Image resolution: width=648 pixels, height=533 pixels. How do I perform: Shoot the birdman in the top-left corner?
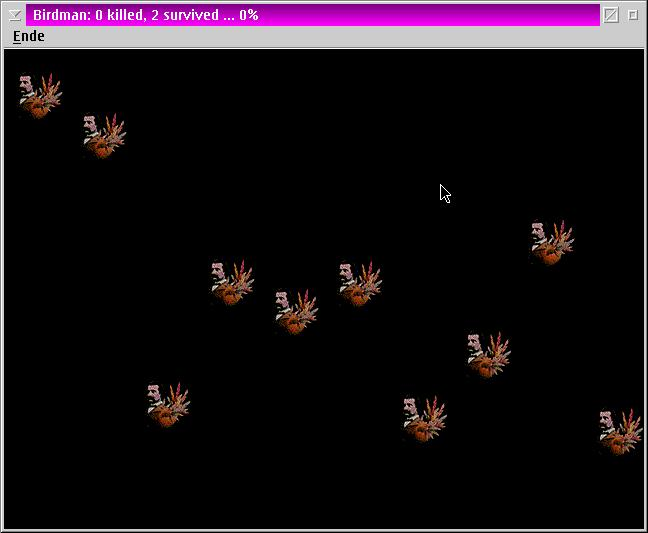[x=40, y=96]
